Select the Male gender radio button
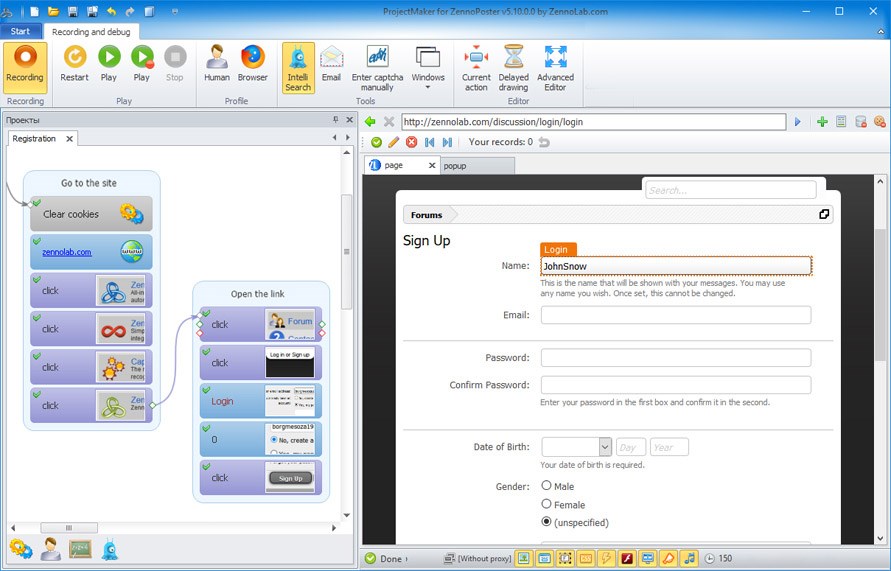The height and width of the screenshot is (571, 891). pyautogui.click(x=546, y=486)
